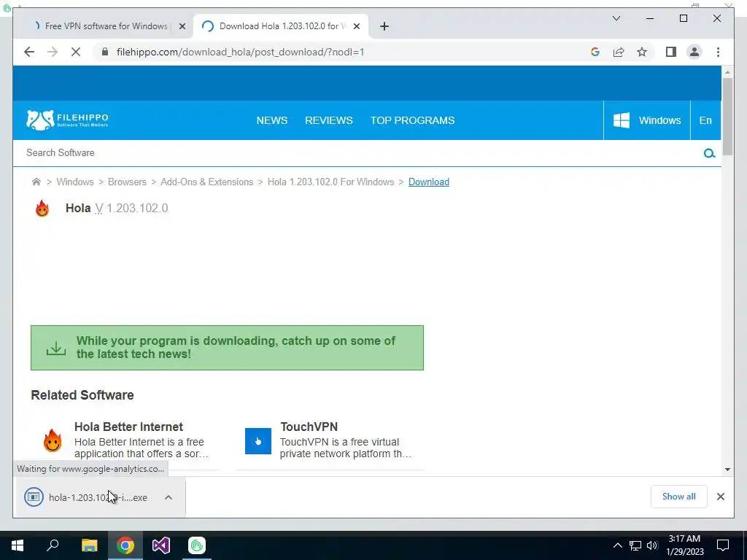The height and width of the screenshot is (560, 747).
Task: Click the page vertical scrollbar thumb
Action: click(727, 116)
